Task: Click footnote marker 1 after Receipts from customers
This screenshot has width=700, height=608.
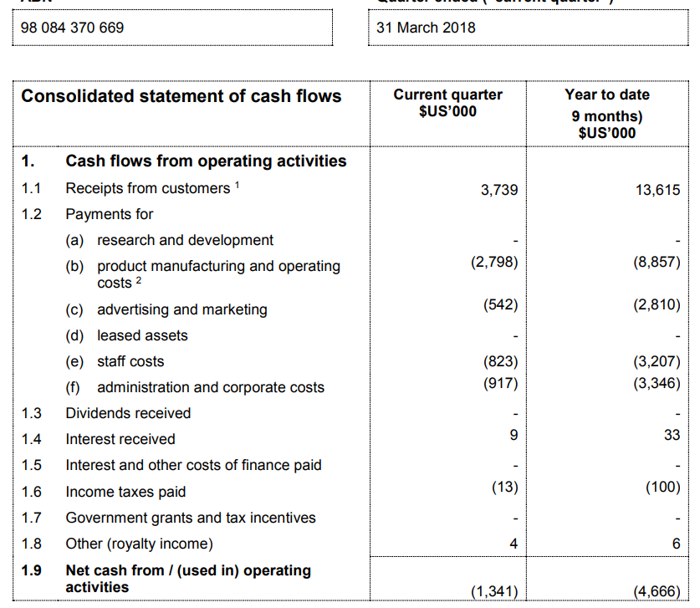Action: pyautogui.click(x=238, y=185)
